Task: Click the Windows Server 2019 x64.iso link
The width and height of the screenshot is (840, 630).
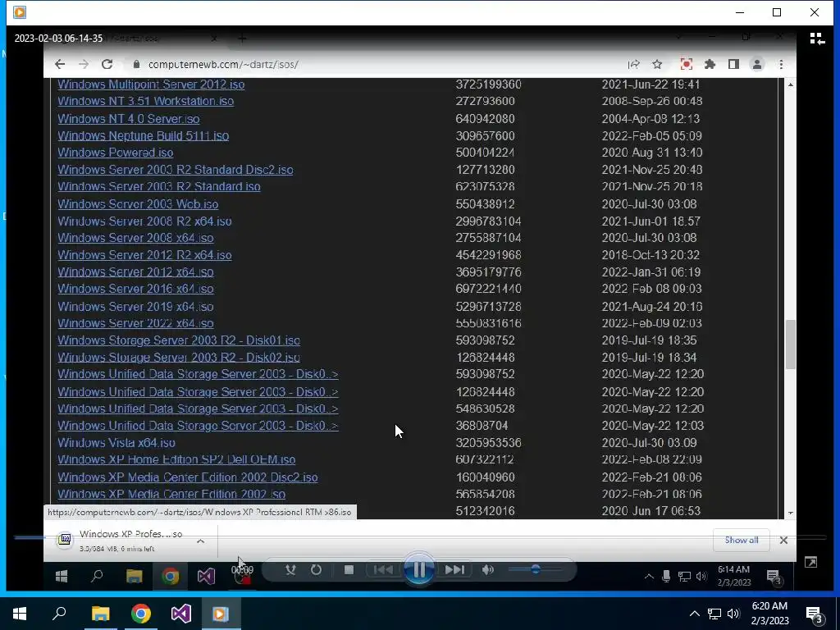Action: (x=135, y=307)
